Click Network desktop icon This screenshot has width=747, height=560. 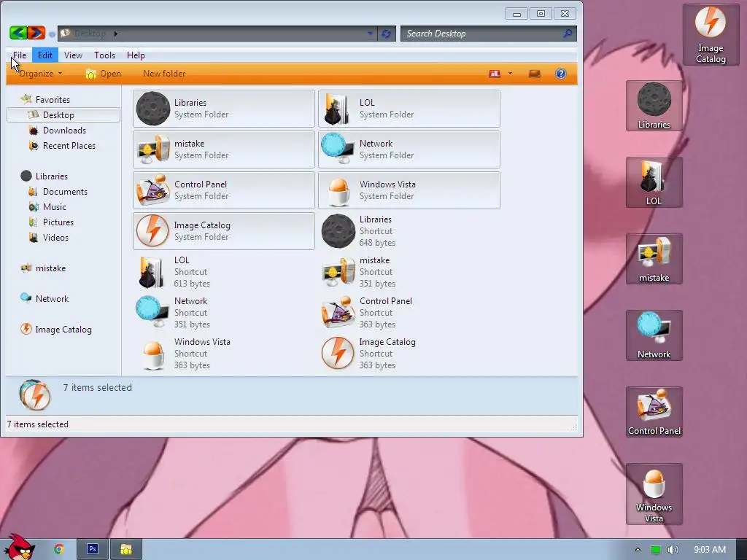click(654, 335)
